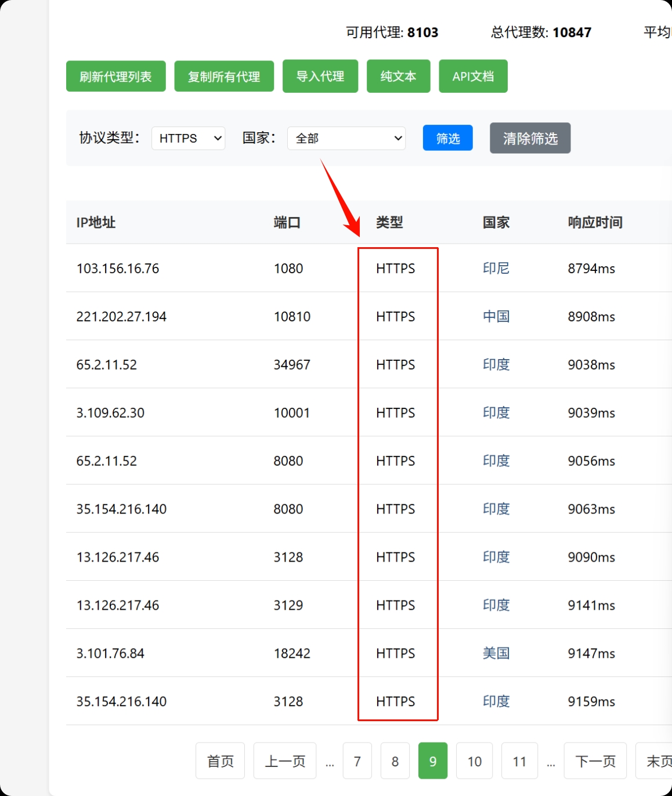Open the 国家 country dropdown
Image resolution: width=672 pixels, height=796 pixels.
click(346, 139)
